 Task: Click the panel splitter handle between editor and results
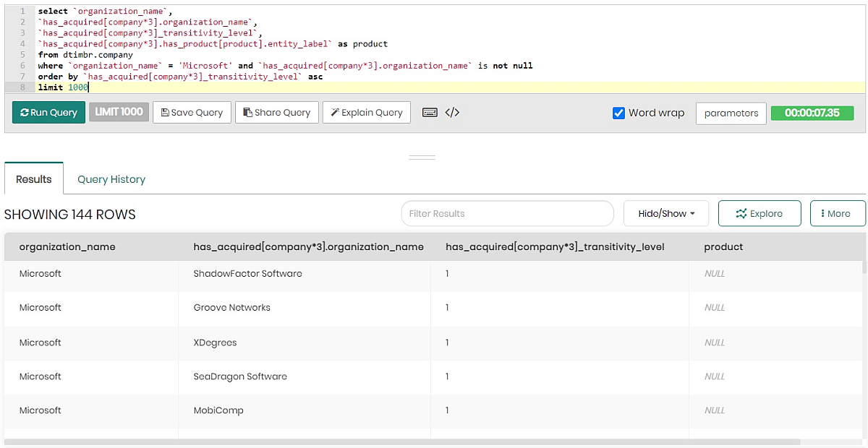422,157
